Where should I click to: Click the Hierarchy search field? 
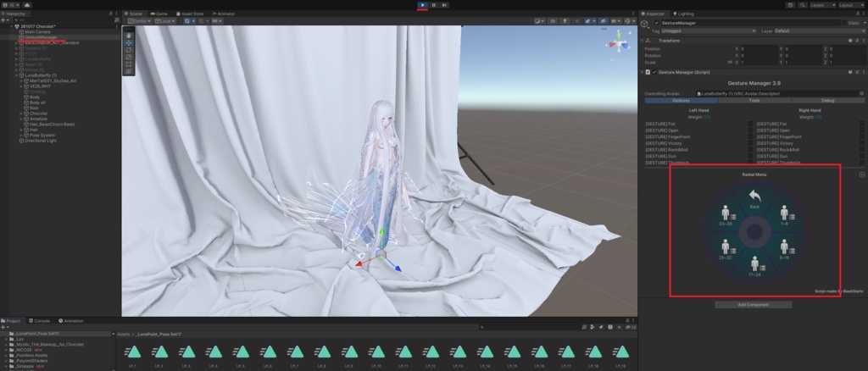pos(61,19)
